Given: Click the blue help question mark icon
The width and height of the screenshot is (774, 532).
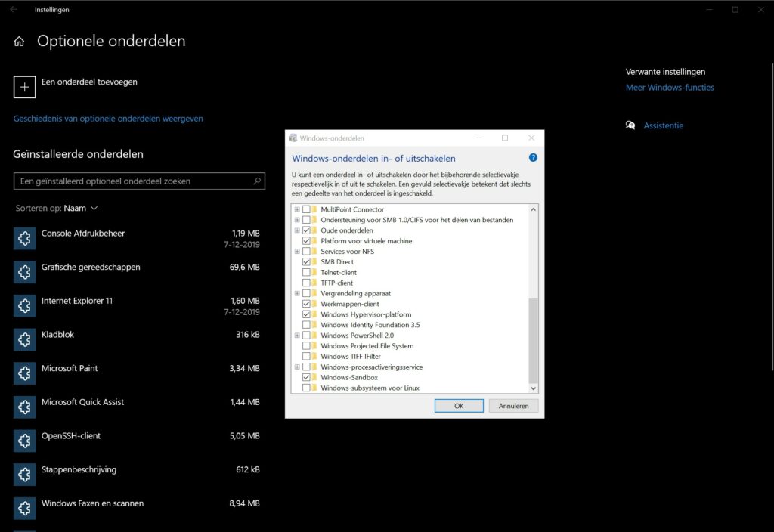Looking at the screenshot, I should (x=533, y=158).
